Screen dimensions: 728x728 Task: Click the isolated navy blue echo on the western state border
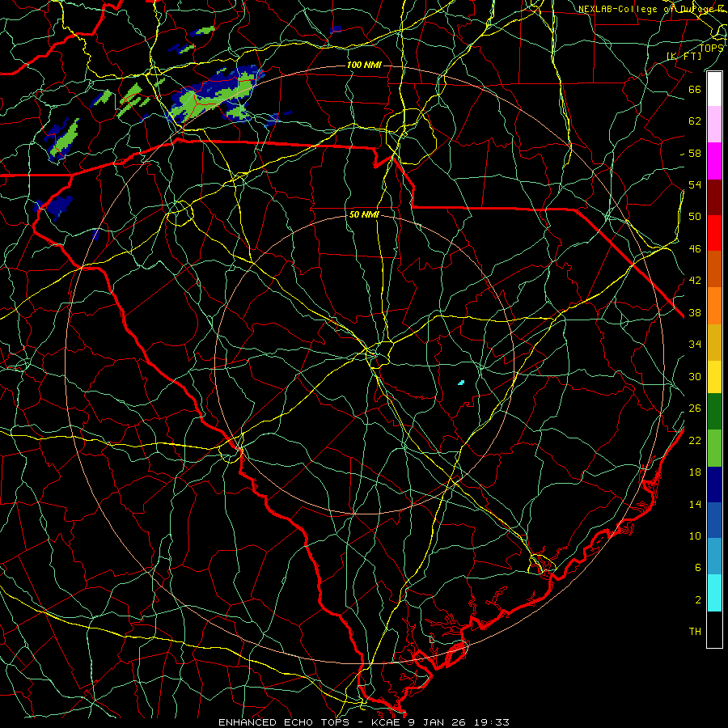pos(55,206)
